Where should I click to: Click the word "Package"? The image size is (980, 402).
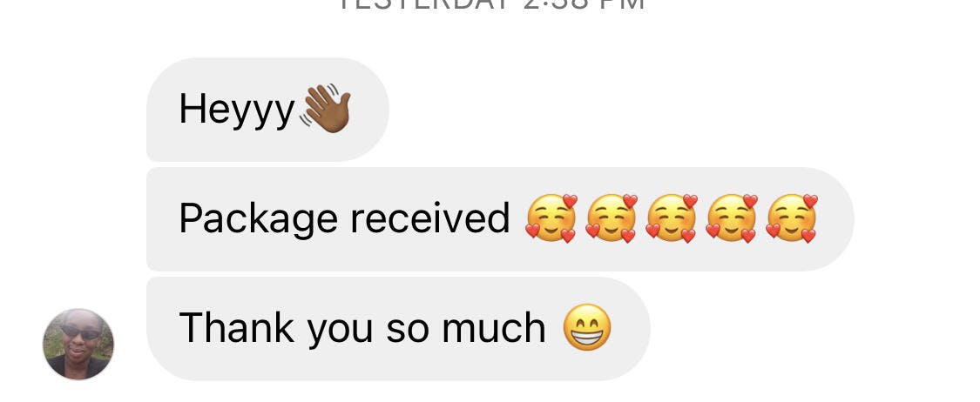(x=259, y=220)
